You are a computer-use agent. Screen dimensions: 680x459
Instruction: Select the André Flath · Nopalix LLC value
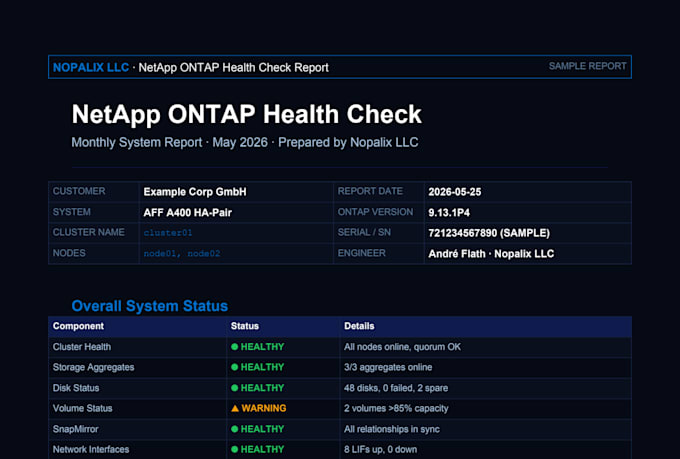pyautogui.click(x=491, y=254)
